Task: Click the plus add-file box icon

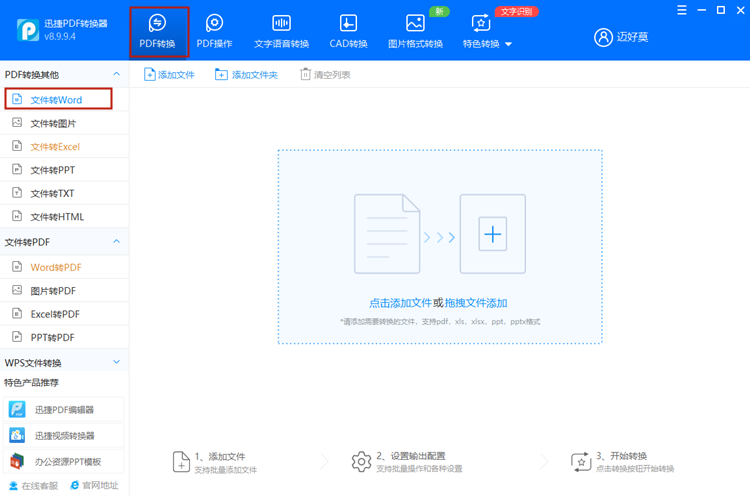Action: click(492, 235)
